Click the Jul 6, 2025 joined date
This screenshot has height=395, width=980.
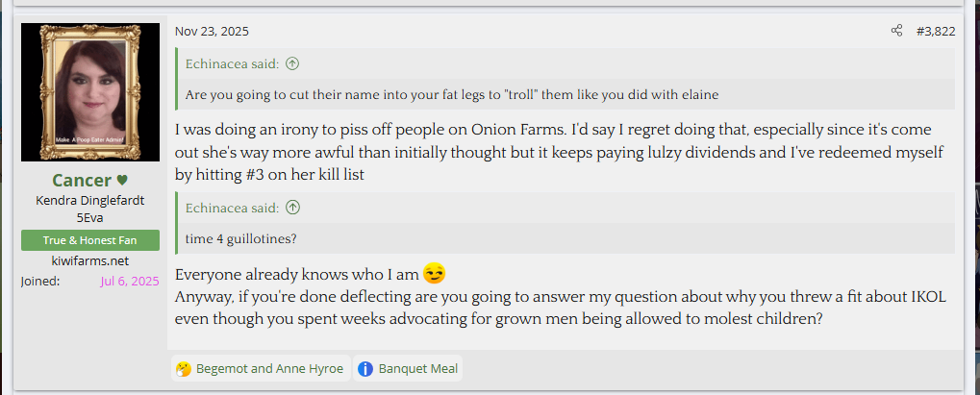[130, 281]
